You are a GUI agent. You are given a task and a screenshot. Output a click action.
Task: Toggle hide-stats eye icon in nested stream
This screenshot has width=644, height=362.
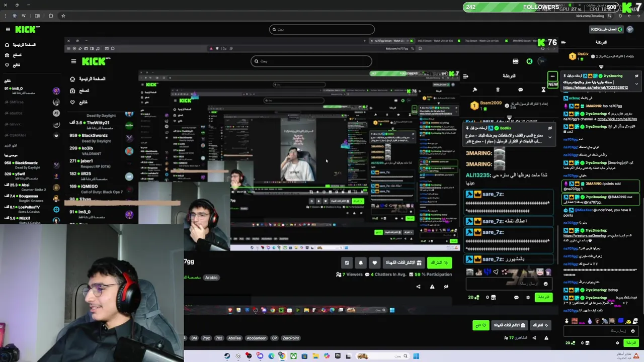(x=446, y=287)
